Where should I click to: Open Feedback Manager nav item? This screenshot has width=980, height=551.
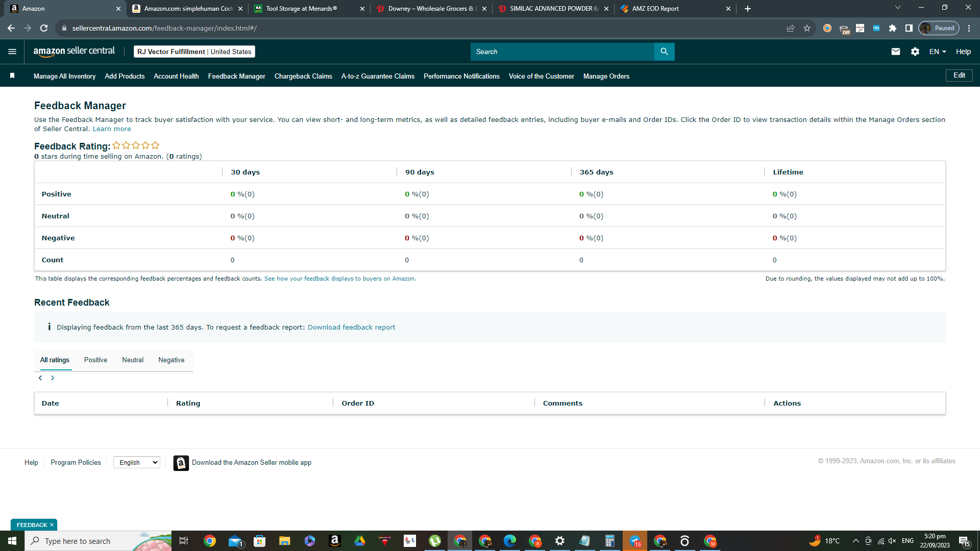[x=236, y=76]
